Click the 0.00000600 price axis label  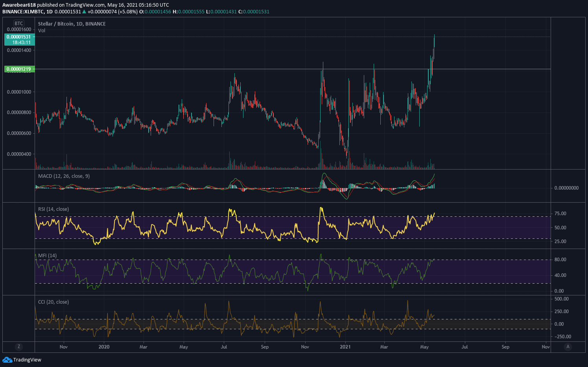click(x=19, y=133)
